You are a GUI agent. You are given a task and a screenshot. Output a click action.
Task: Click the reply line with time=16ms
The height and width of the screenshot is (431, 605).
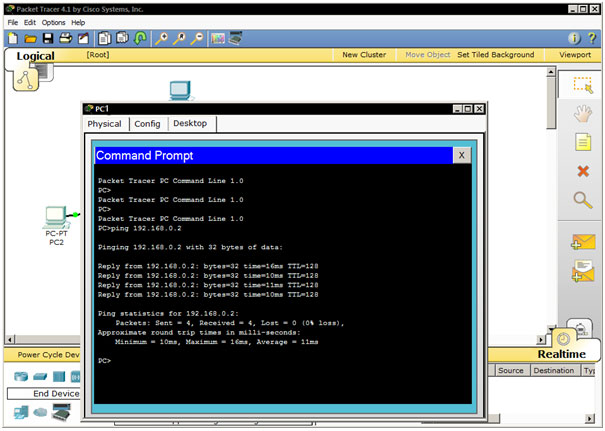208,266
